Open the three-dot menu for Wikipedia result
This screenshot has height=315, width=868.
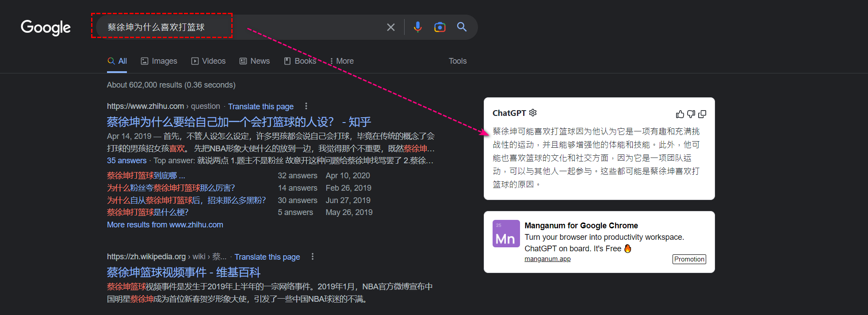[313, 257]
